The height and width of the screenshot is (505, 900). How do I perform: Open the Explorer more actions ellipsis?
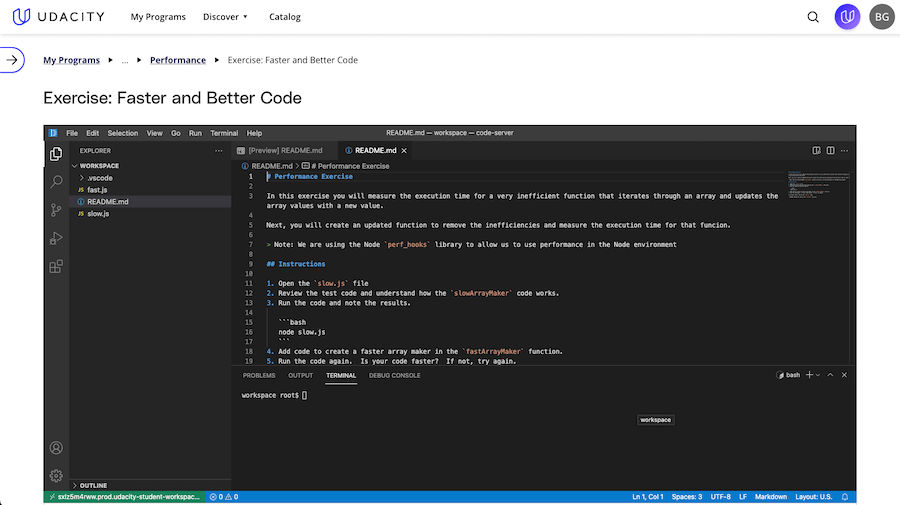click(x=219, y=151)
